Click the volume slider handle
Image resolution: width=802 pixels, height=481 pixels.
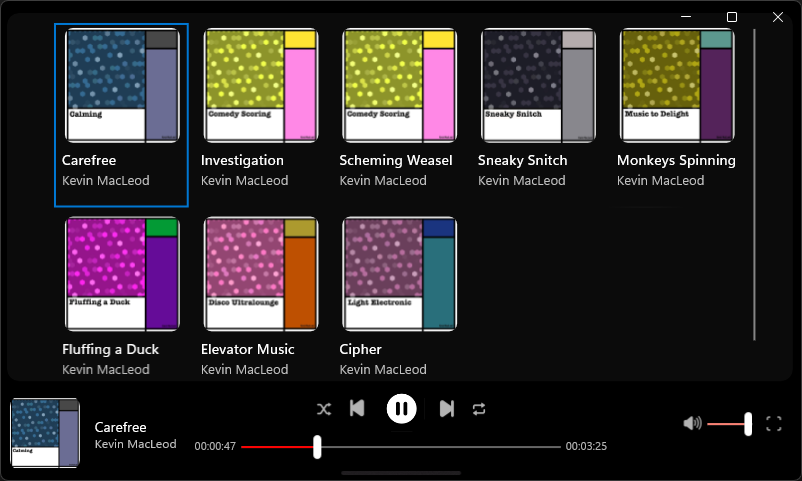point(748,424)
